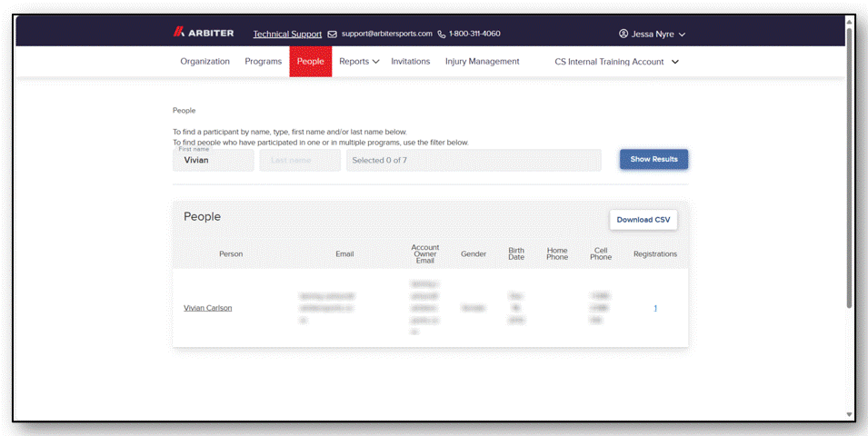Click the Registrations column header

point(655,254)
